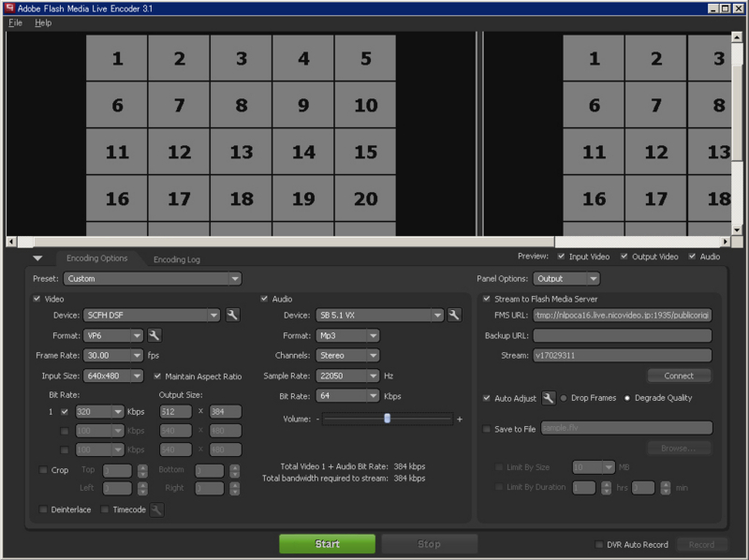Click the audio Volume slider handle
The image size is (749, 560).
pyautogui.click(x=387, y=419)
